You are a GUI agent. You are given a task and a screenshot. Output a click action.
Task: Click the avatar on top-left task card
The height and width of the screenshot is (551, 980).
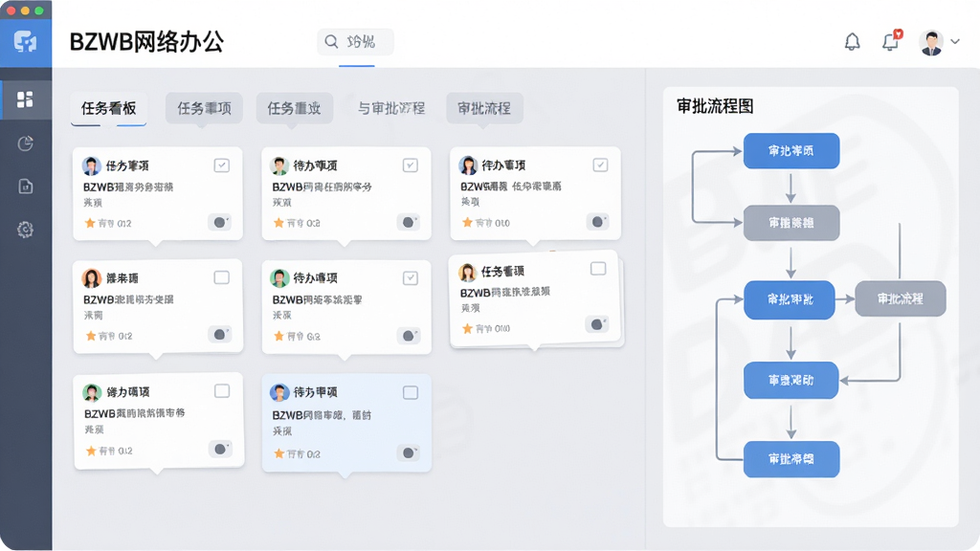coord(92,165)
